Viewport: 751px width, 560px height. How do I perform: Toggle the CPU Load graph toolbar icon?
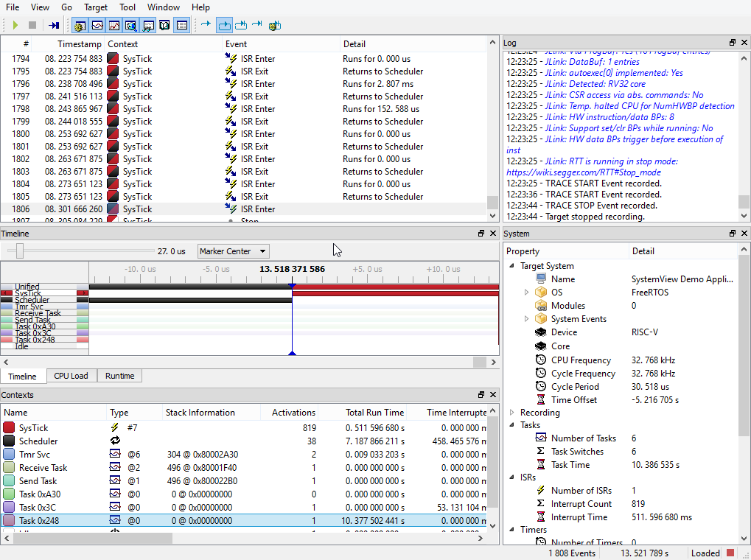(113, 24)
